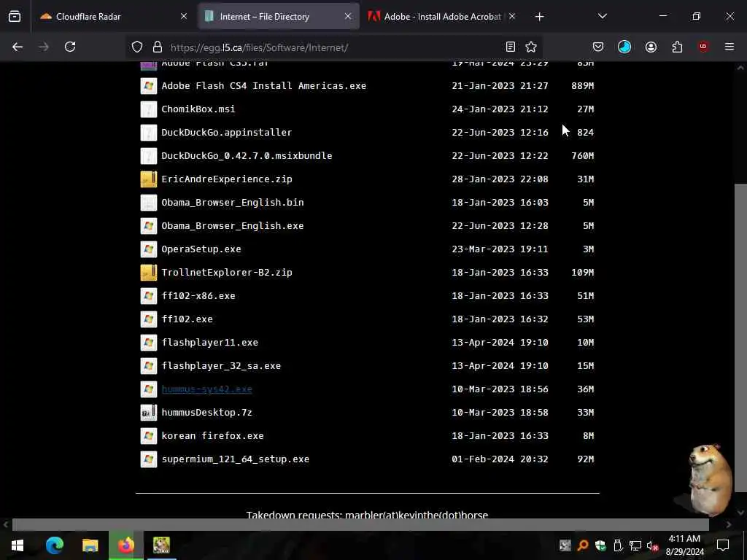
Task: Click the hummusDesktop.7z archive icon
Action: (149, 413)
